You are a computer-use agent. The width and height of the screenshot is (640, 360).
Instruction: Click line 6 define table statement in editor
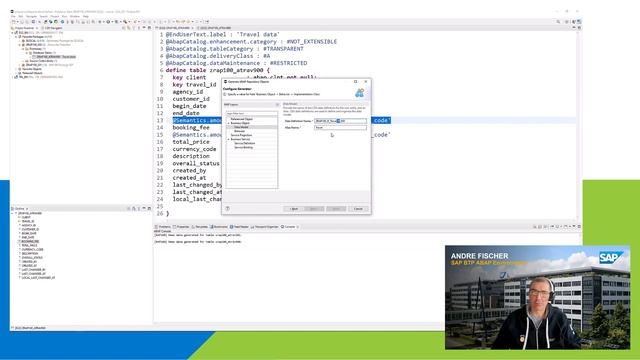tap(218, 70)
